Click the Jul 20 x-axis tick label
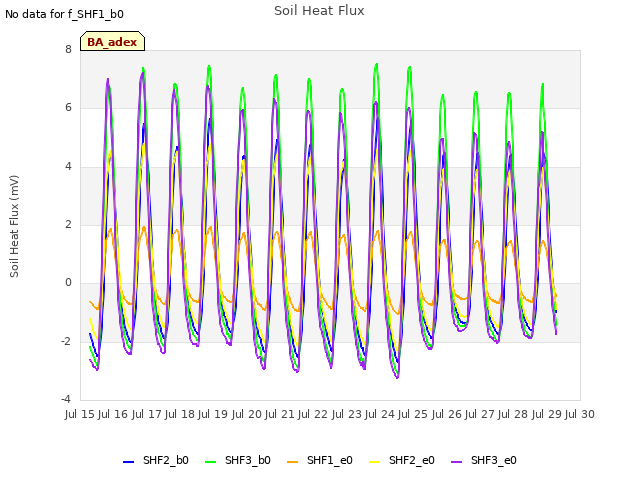Screen dimensions: 640x480 [x=247, y=414]
